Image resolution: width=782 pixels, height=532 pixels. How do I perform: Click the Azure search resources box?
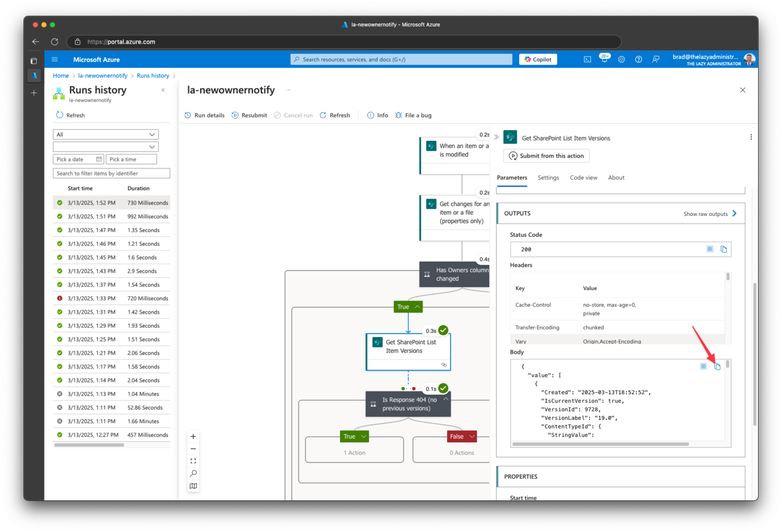tap(401, 60)
